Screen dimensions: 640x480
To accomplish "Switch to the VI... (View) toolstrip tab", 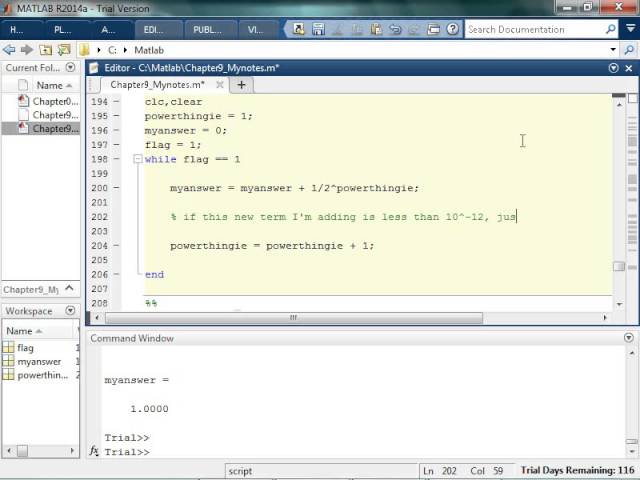I will (258, 30).
